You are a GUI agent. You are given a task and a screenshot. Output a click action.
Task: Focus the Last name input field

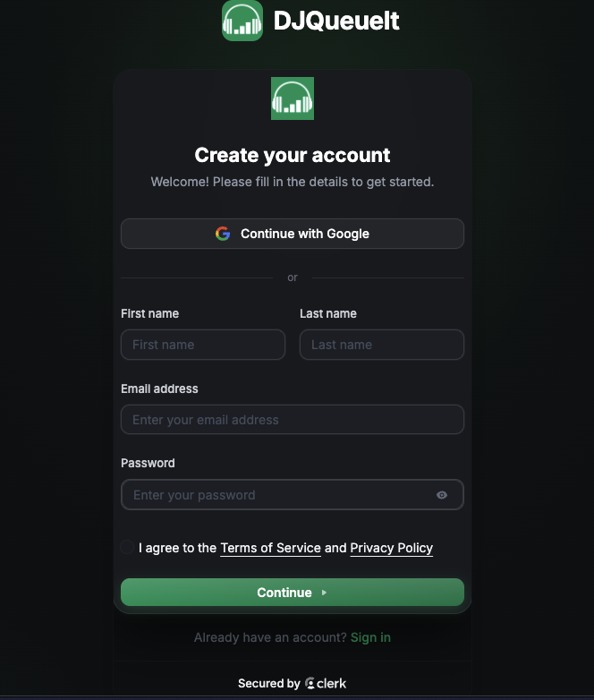pyautogui.click(x=382, y=345)
